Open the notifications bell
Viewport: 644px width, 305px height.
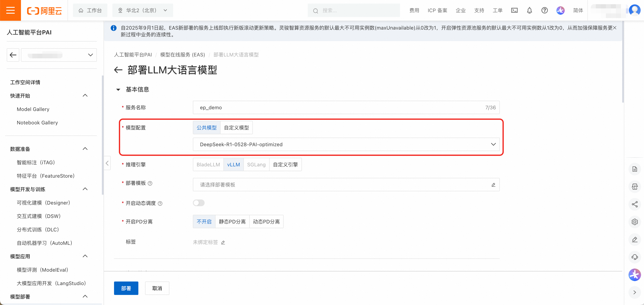tap(529, 10)
